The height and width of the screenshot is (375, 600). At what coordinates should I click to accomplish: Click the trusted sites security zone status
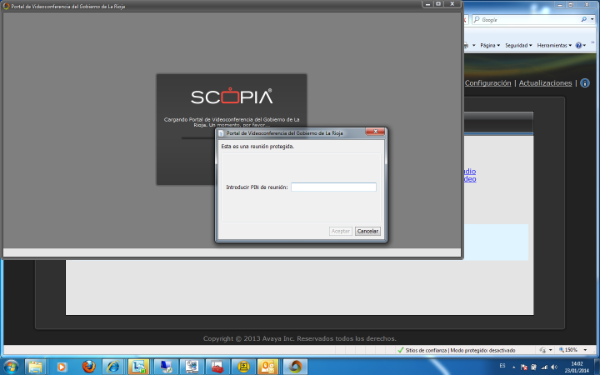click(457, 350)
